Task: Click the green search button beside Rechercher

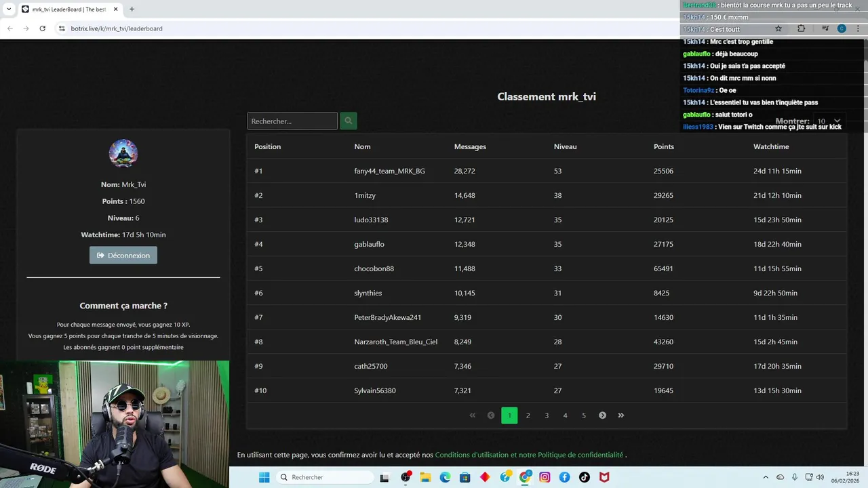Action: [348, 121]
